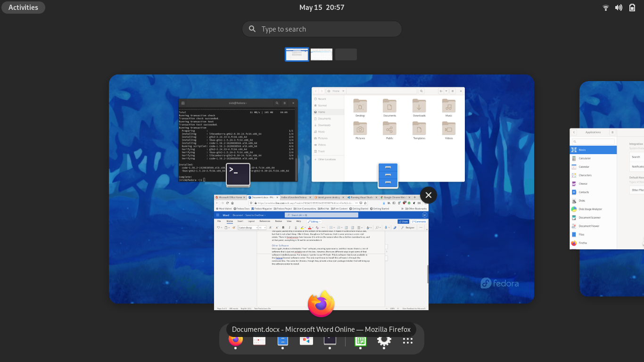Select Boxes in Settings applications list
This screenshot has width=644, height=362.
[593, 150]
